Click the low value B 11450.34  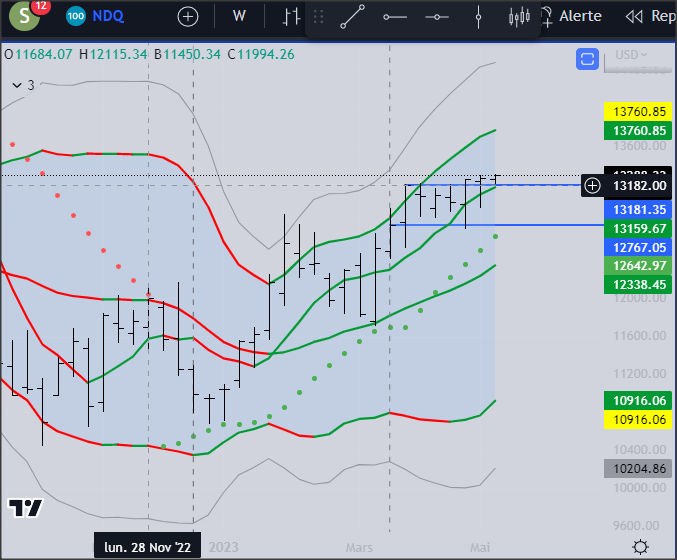coord(187,54)
